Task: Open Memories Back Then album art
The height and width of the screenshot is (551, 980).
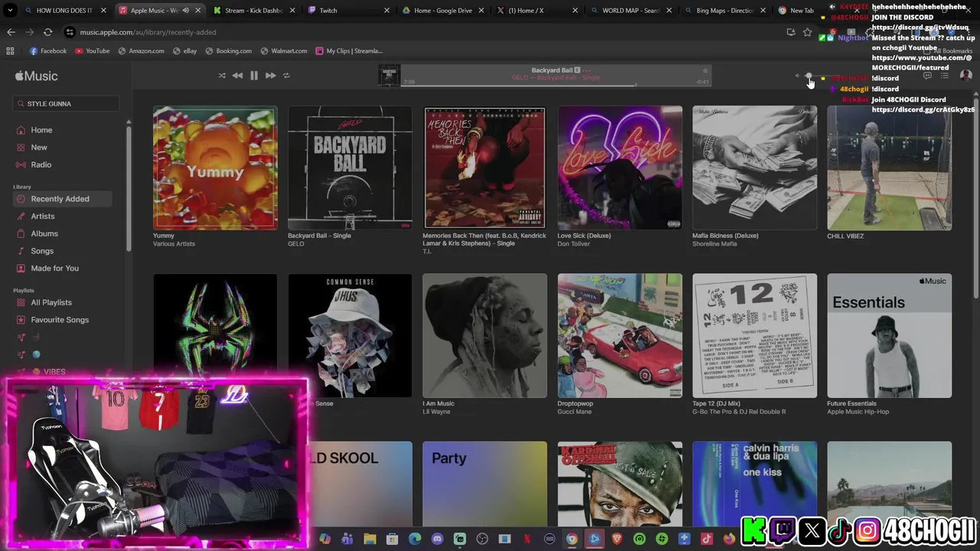Action: click(485, 168)
